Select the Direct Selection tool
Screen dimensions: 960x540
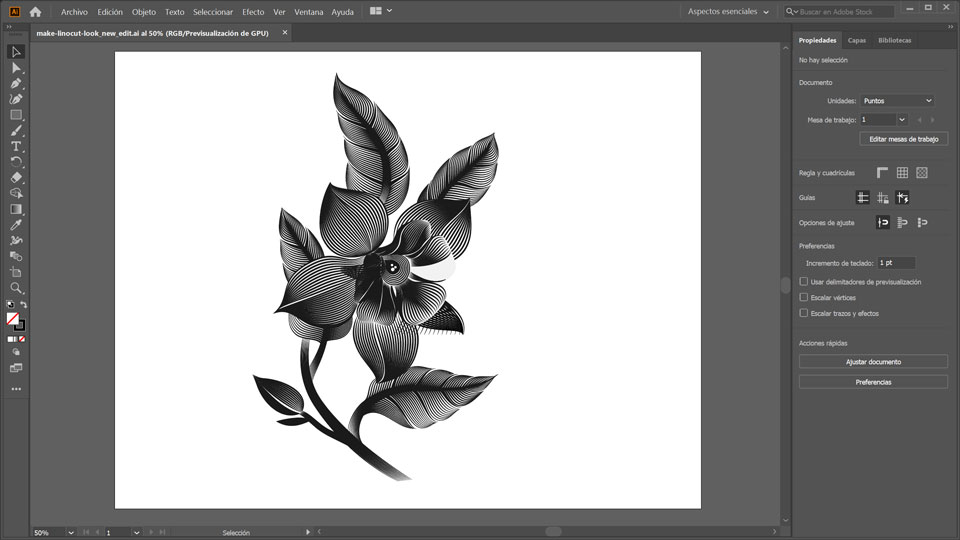point(16,67)
